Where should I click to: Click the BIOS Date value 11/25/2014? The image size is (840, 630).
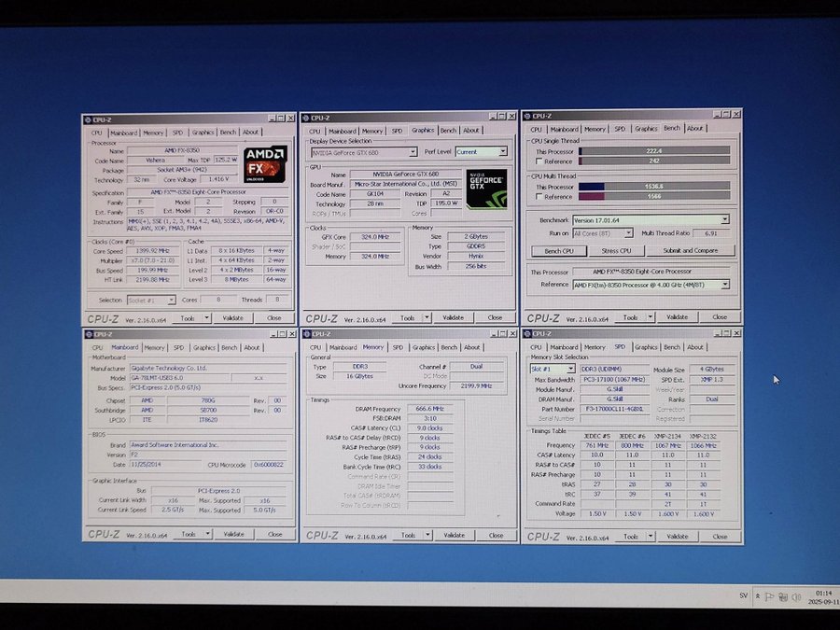(165, 465)
